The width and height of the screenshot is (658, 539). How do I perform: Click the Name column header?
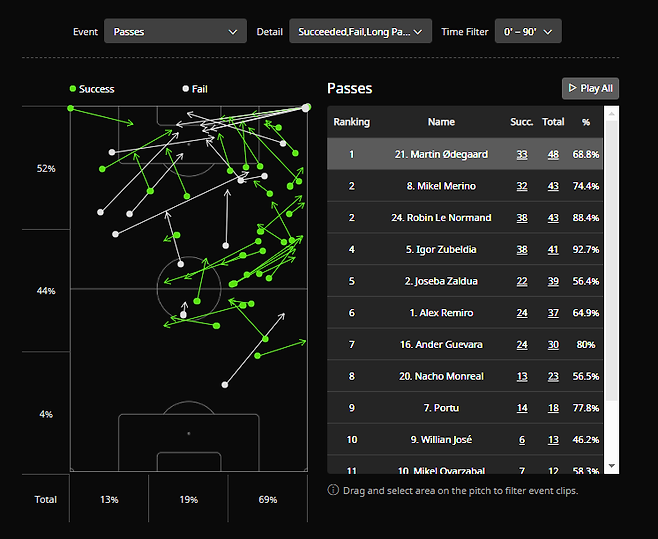coord(441,122)
